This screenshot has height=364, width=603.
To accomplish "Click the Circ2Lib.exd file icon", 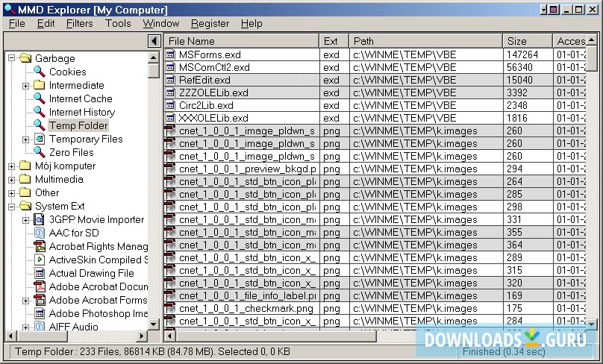I will [170, 105].
